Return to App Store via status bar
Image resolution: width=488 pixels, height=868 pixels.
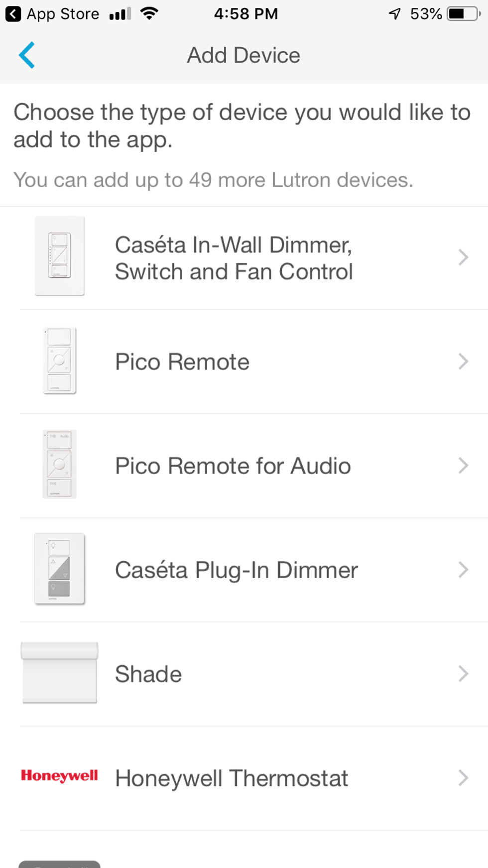coord(52,14)
